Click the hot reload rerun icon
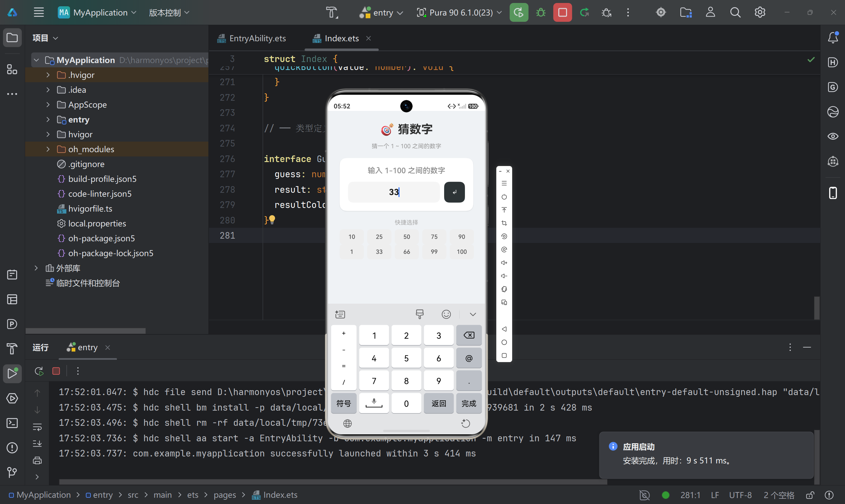This screenshot has width=845, height=504. (x=584, y=13)
